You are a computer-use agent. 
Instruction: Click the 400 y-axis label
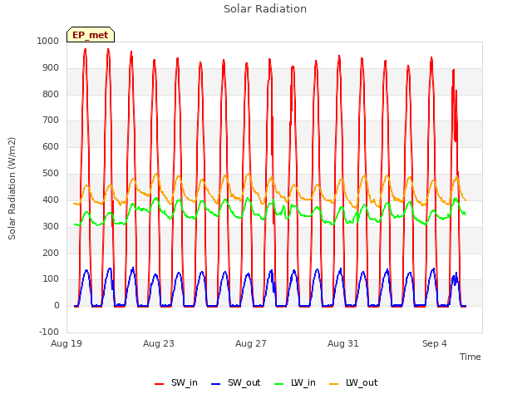[x=51, y=199]
